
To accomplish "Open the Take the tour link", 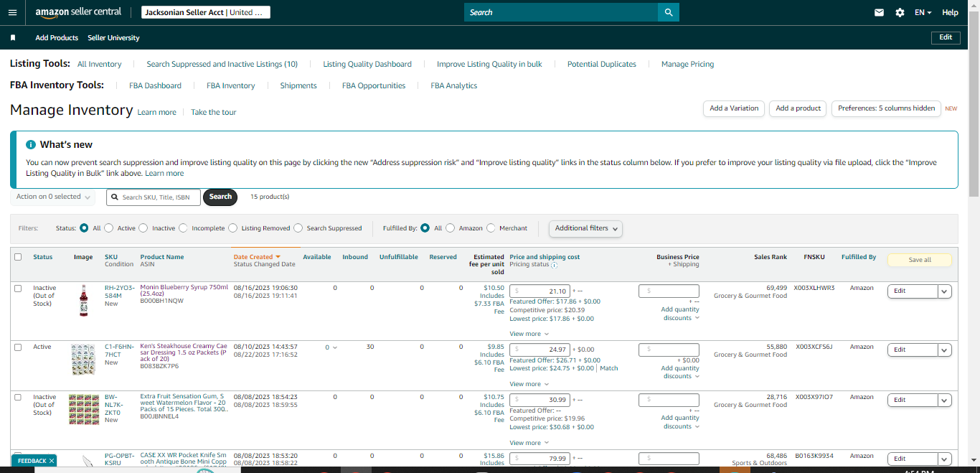I will [213, 112].
